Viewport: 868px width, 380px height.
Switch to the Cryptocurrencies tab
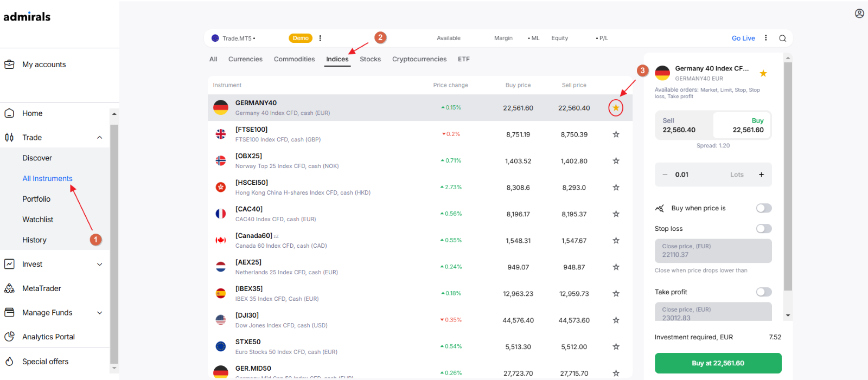click(x=419, y=59)
